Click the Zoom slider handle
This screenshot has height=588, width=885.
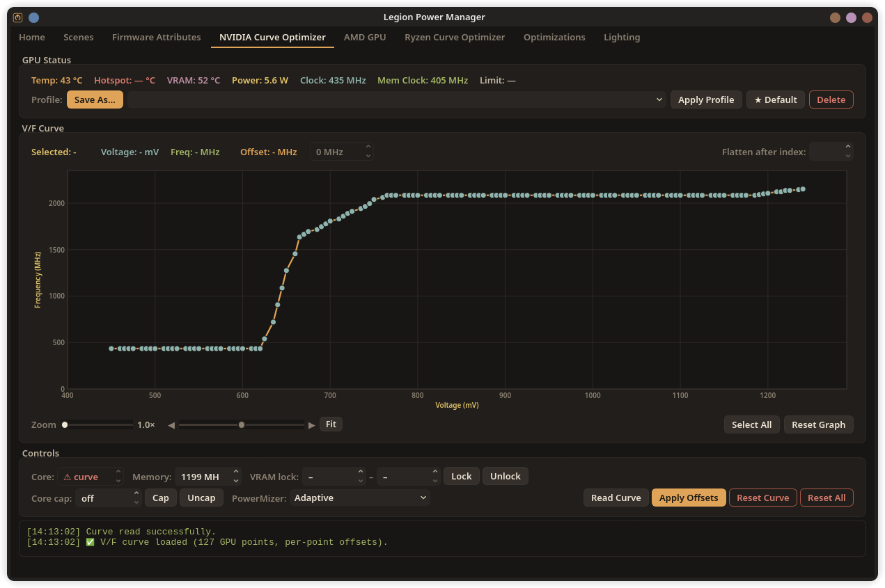65,424
